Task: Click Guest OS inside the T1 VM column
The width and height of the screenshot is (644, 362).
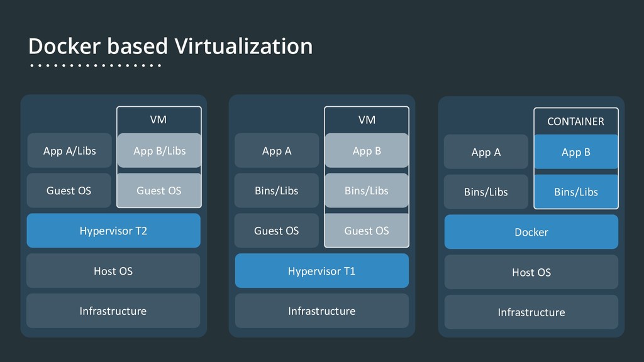Action: click(367, 231)
